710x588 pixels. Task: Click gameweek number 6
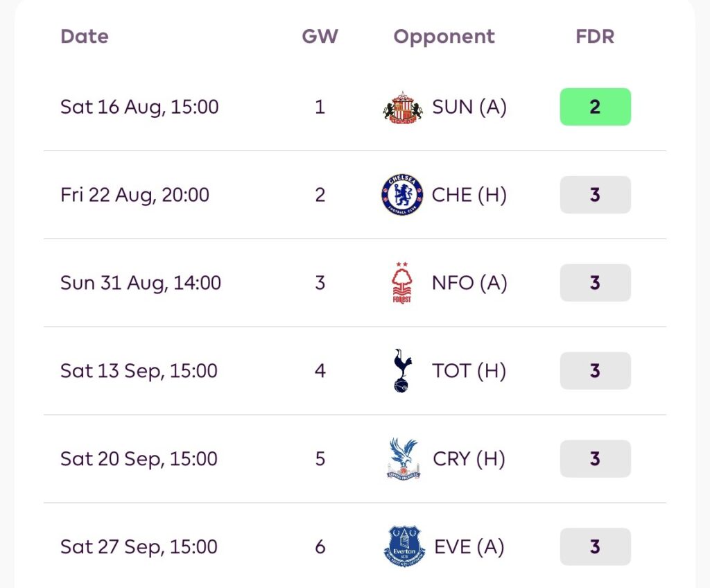(320, 547)
